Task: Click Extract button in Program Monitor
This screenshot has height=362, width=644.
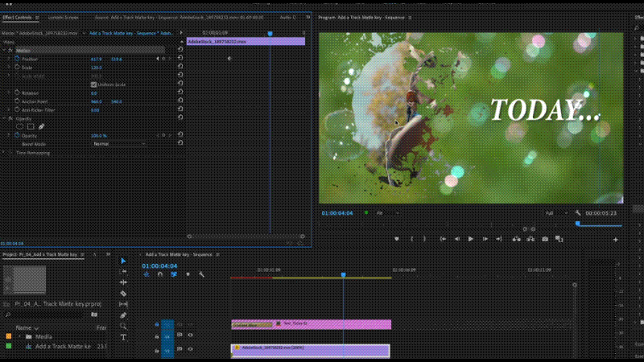Action: [x=530, y=239]
